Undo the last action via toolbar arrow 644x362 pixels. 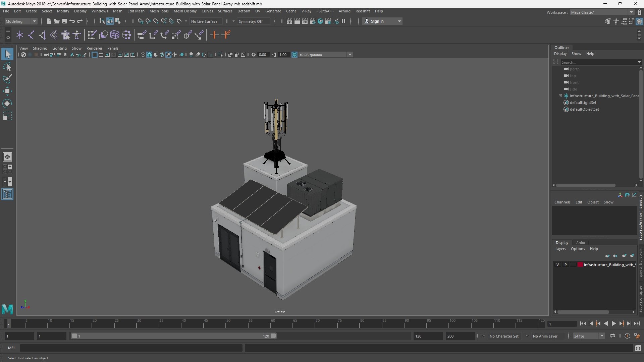[72, 21]
